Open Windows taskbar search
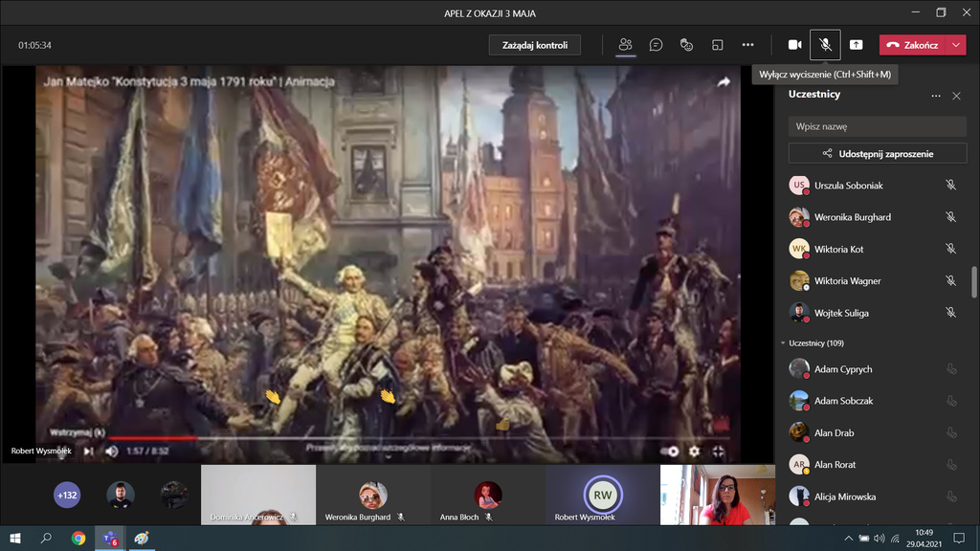Screen dimensions: 980x551 [46, 538]
